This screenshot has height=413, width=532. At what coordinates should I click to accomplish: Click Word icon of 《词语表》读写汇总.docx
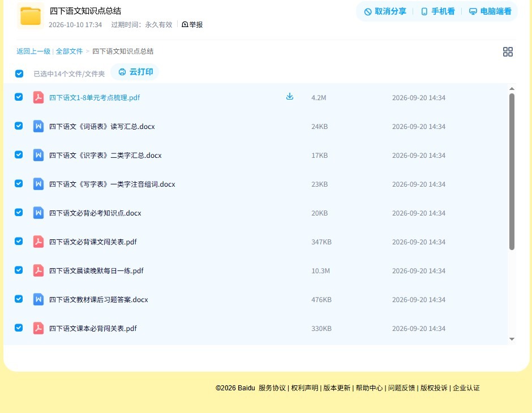tap(38, 126)
